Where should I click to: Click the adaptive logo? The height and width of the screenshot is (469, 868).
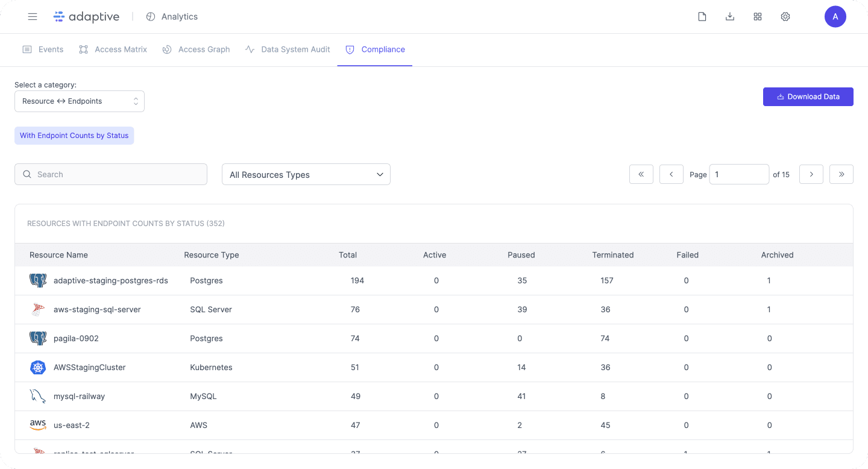tap(87, 17)
